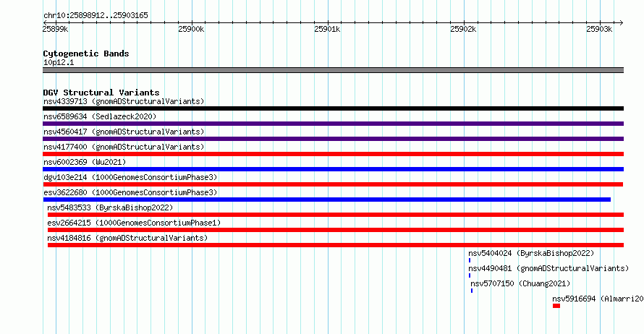This screenshot has width=644, height=334.
Task: Select the nsv5707150 (Chuang2021) label
Action: (x=520, y=283)
